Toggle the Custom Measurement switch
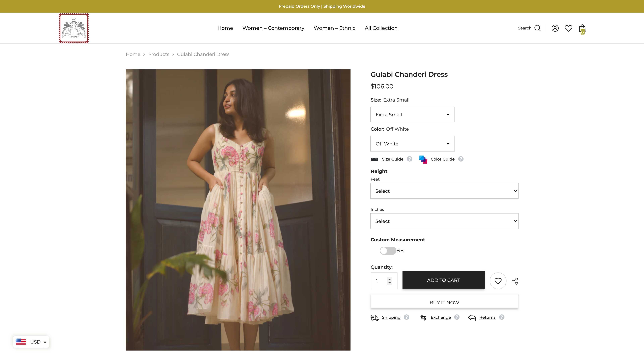 pos(388,251)
